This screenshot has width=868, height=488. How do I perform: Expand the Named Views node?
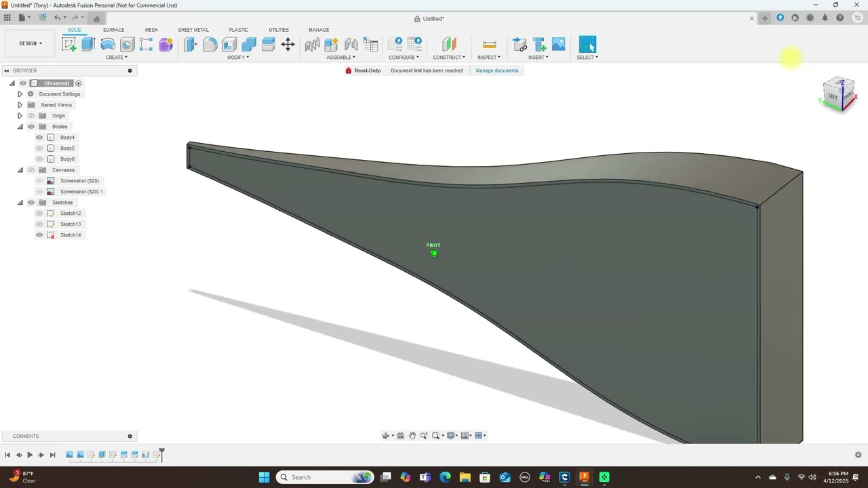pos(20,105)
